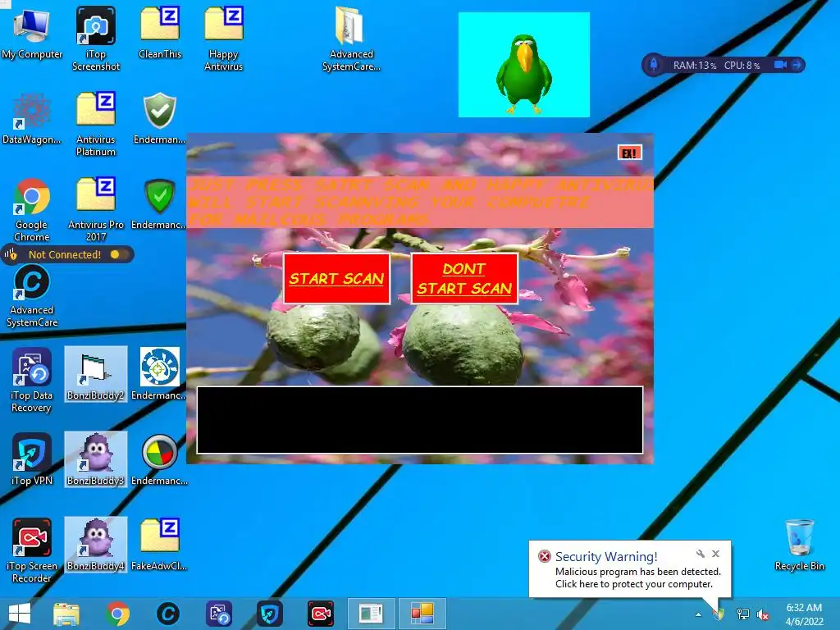Click the security shield tray icon
840x630 pixels.
point(719,614)
